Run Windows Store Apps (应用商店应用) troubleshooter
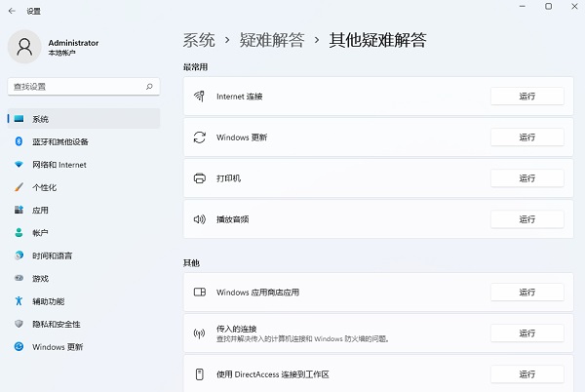The image size is (585, 392). (x=526, y=293)
